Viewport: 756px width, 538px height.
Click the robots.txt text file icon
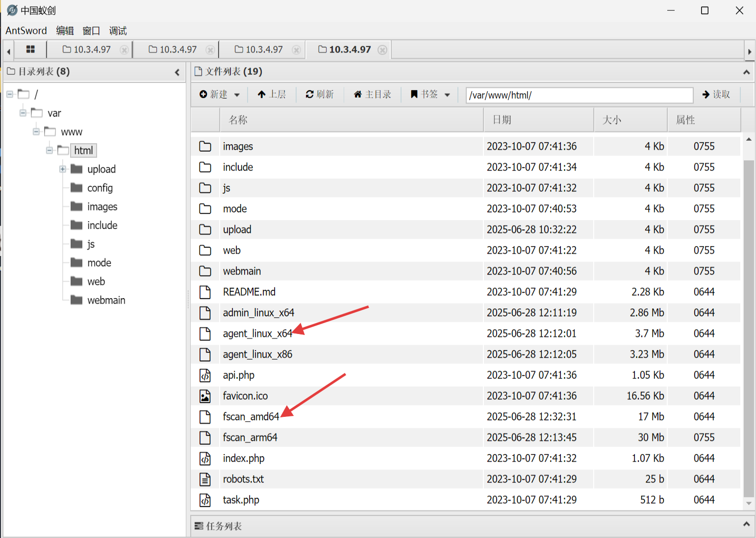click(205, 479)
